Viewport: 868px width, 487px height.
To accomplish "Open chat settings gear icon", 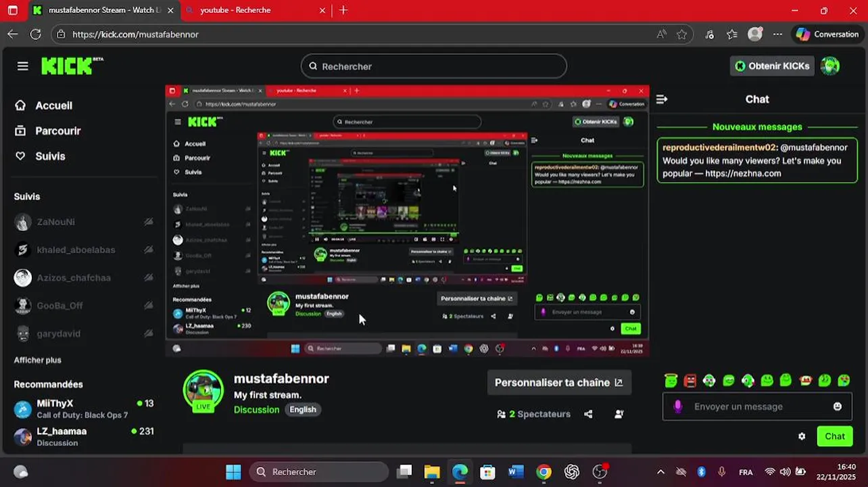I will pos(802,436).
